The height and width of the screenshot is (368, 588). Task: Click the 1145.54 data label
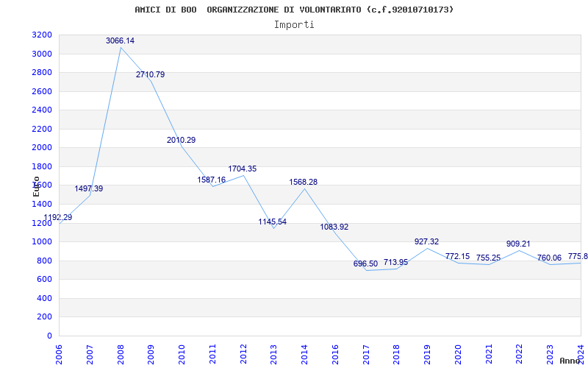coord(272,222)
